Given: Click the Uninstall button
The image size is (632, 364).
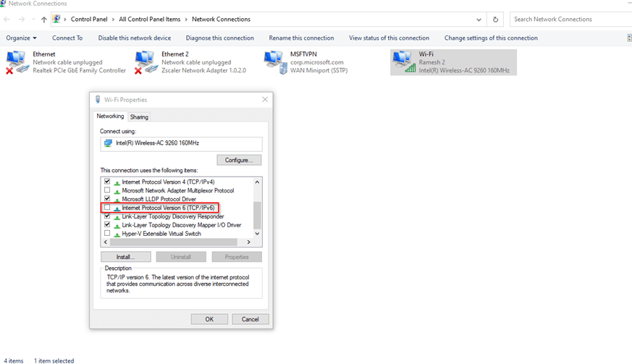Looking at the screenshot, I should point(181,257).
